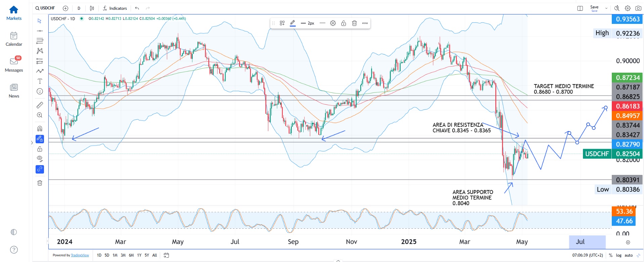Toggle Magnet mode in left toolbar

coord(40,128)
